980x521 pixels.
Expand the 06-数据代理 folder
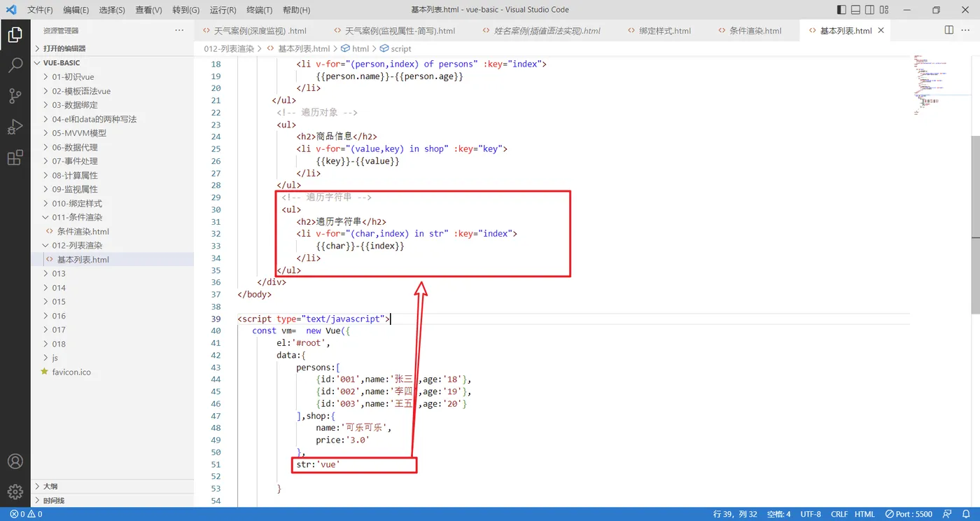pyautogui.click(x=112, y=147)
